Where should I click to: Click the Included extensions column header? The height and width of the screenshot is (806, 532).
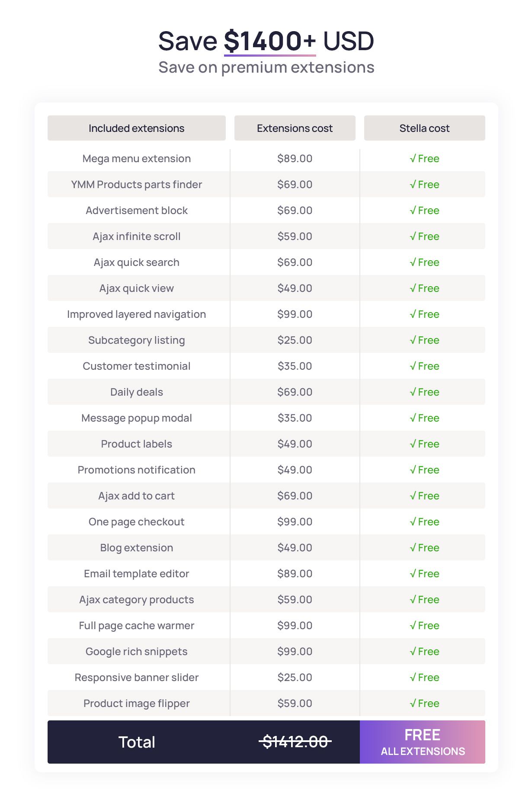pos(136,128)
